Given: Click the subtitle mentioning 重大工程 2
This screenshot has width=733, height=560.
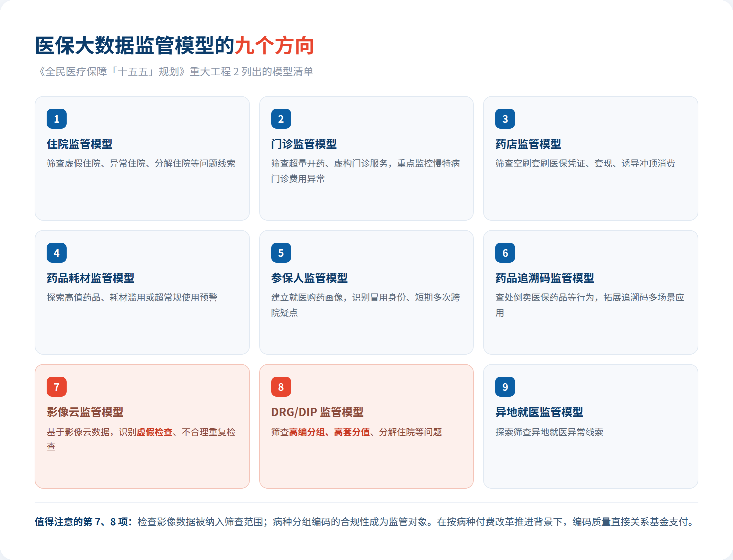Looking at the screenshot, I should [174, 72].
